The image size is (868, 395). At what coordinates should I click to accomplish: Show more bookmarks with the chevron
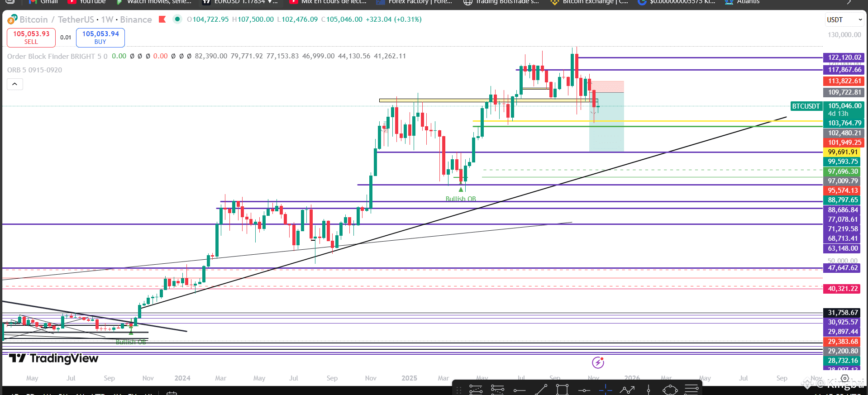(x=849, y=2)
